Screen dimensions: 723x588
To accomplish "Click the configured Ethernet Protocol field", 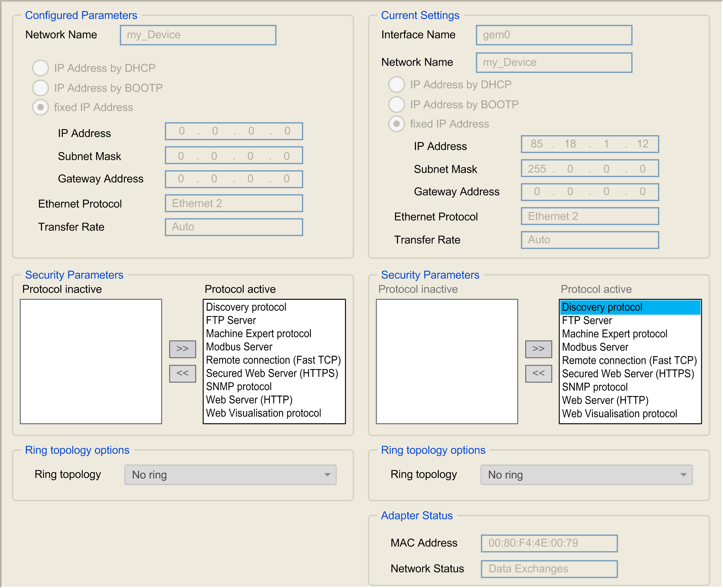I will point(234,203).
